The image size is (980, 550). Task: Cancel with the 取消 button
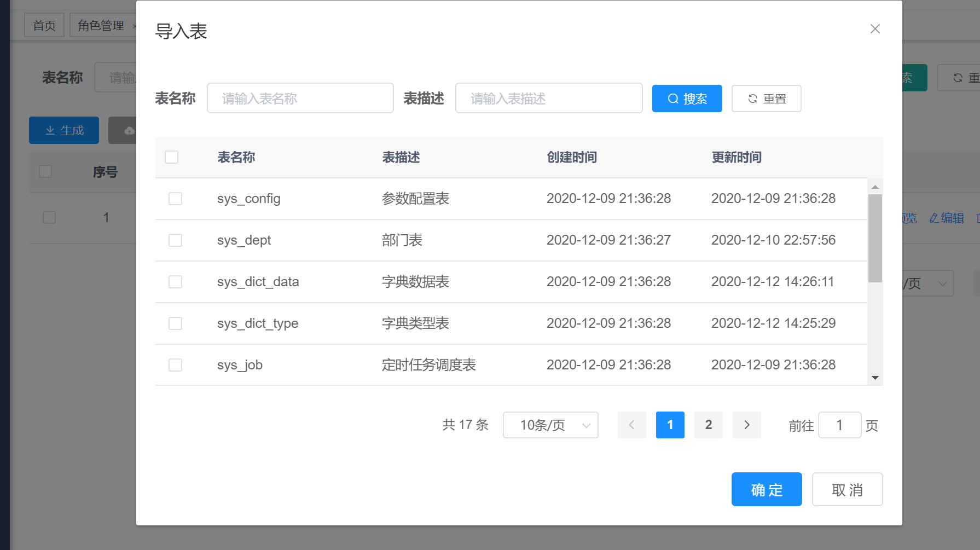847,489
